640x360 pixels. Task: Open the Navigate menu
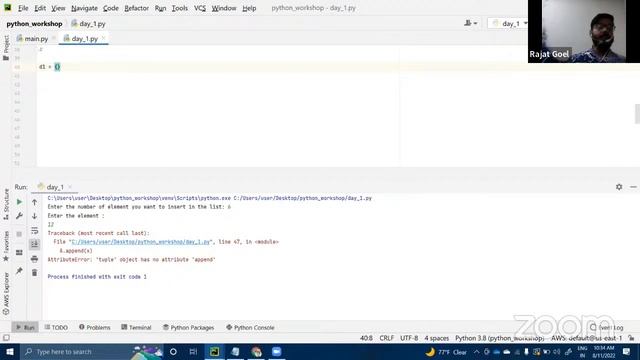84,8
